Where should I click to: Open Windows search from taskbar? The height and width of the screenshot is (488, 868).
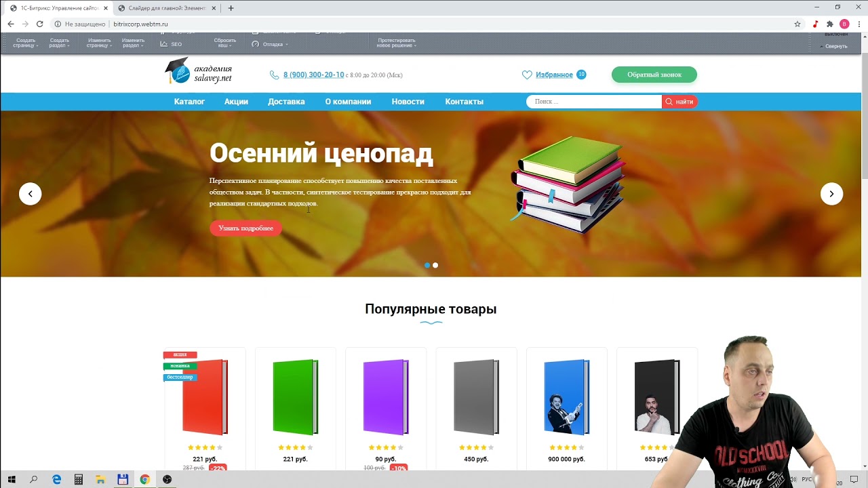34,479
